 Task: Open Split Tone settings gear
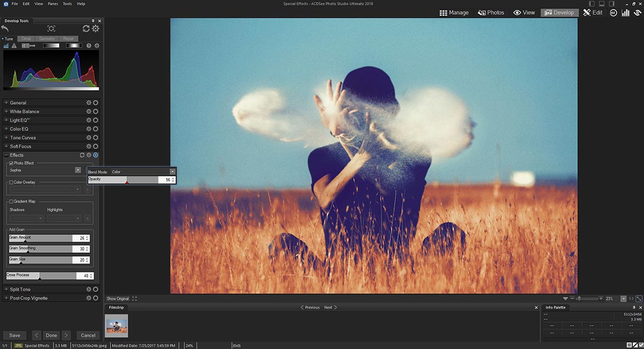coord(89,289)
